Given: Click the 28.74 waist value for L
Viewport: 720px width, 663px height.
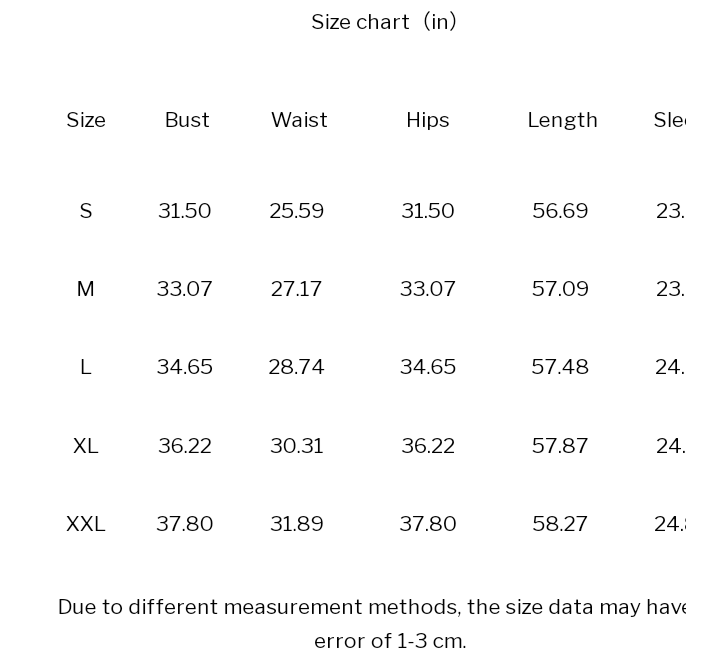Looking at the screenshot, I should point(297,367).
